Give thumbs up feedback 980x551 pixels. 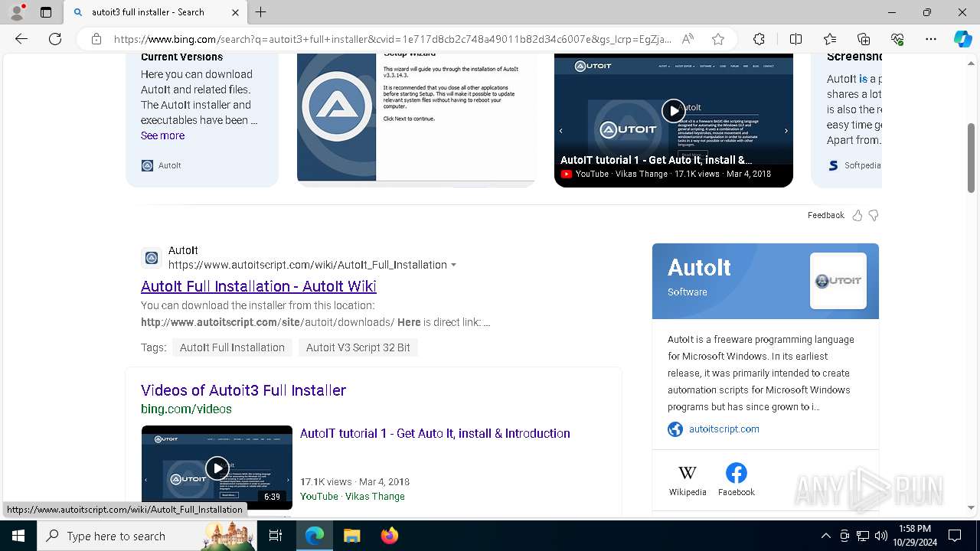pyautogui.click(x=857, y=215)
